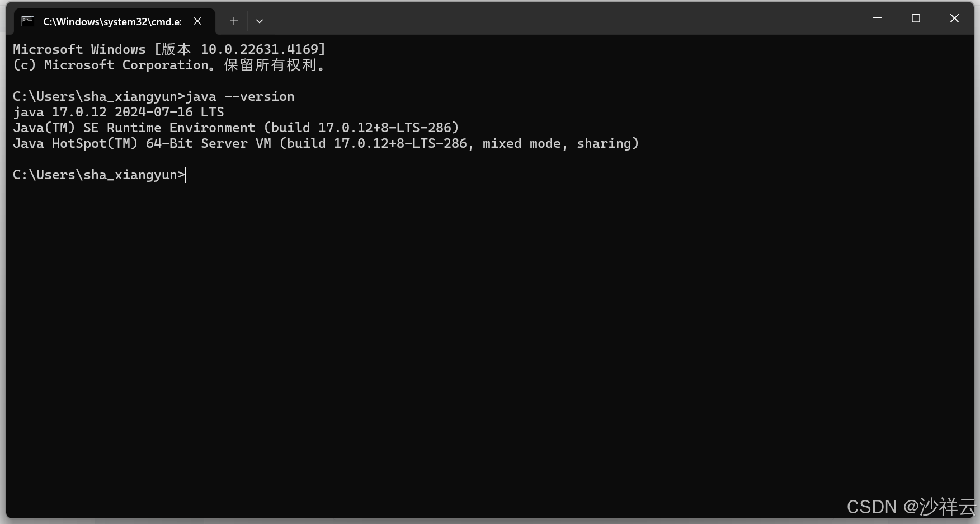
Task: Click the Microsoft Windows version line
Action: (x=169, y=49)
